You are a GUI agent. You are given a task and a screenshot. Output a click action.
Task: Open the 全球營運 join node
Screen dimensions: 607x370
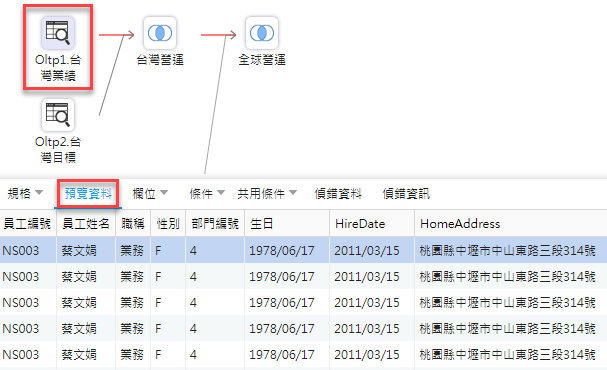point(262,33)
